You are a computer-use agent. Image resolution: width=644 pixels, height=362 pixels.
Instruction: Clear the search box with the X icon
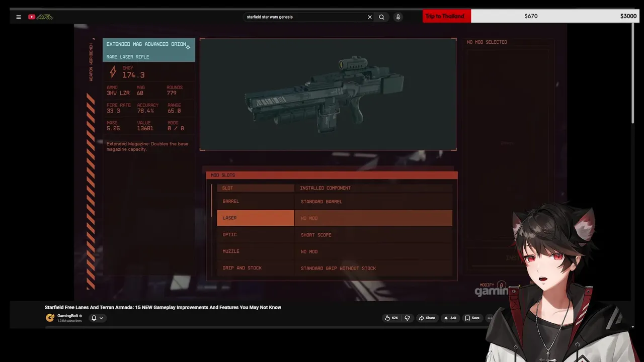(x=370, y=17)
